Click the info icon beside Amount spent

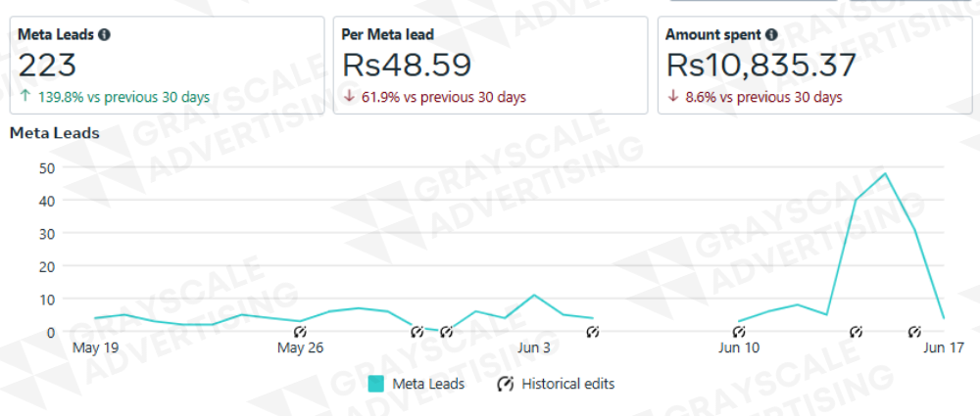772,35
